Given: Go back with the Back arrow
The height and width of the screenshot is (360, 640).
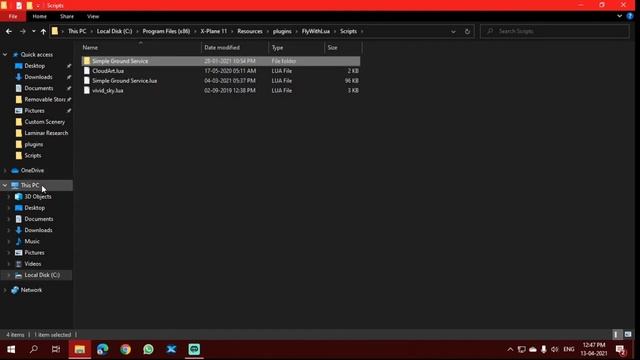Looking at the screenshot, I should click(9, 31).
